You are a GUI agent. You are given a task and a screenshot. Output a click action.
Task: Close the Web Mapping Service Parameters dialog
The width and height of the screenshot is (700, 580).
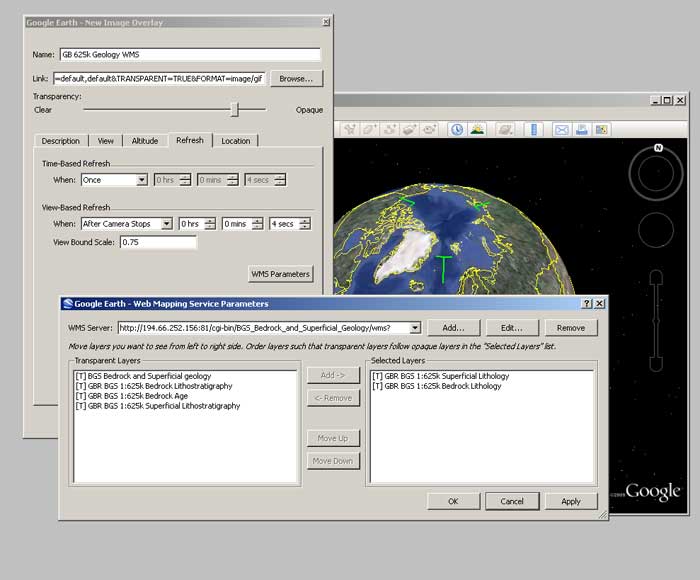coord(600,304)
